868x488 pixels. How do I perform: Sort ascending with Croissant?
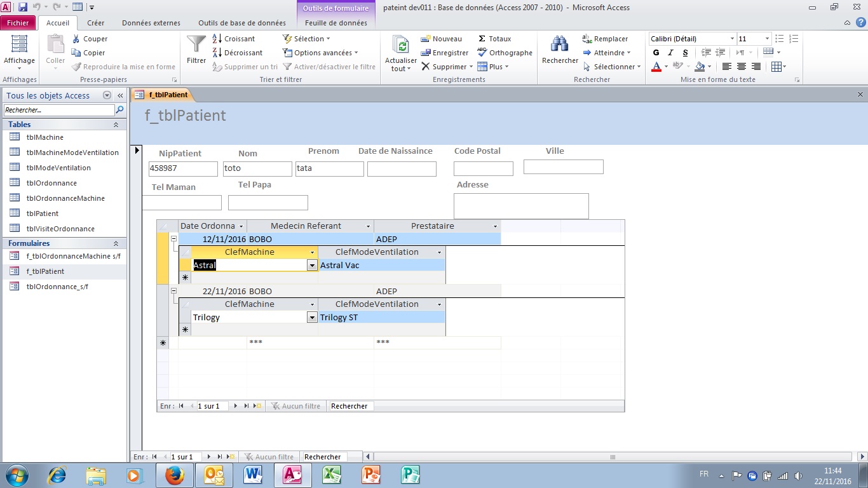233,39
